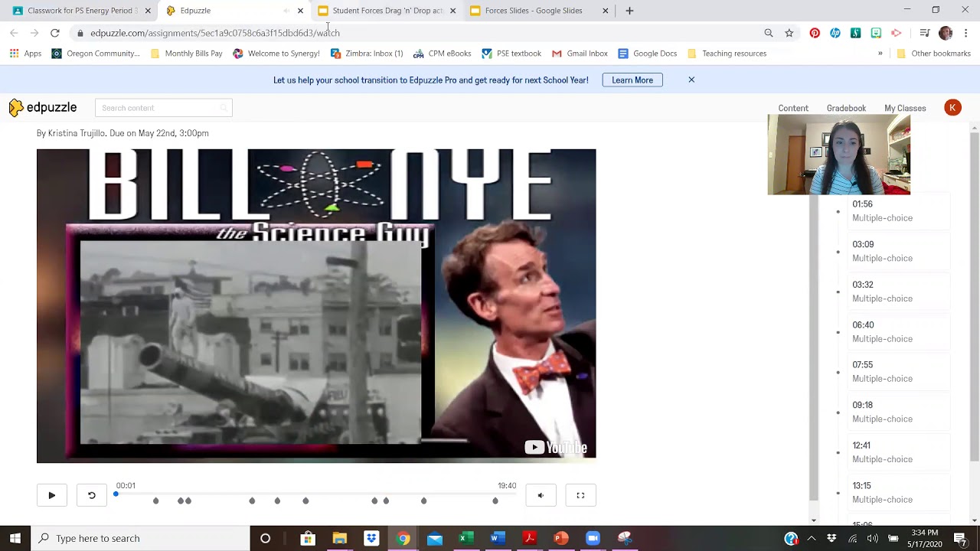Image resolution: width=980 pixels, height=551 pixels.
Task: Click the Search content field
Action: click(x=163, y=108)
